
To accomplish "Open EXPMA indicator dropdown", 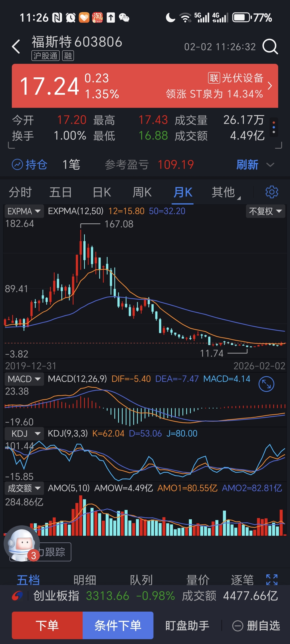I will pos(24,211).
